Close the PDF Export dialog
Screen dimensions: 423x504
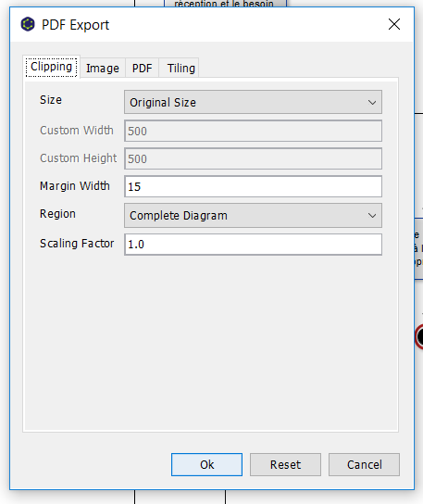pyautogui.click(x=394, y=24)
